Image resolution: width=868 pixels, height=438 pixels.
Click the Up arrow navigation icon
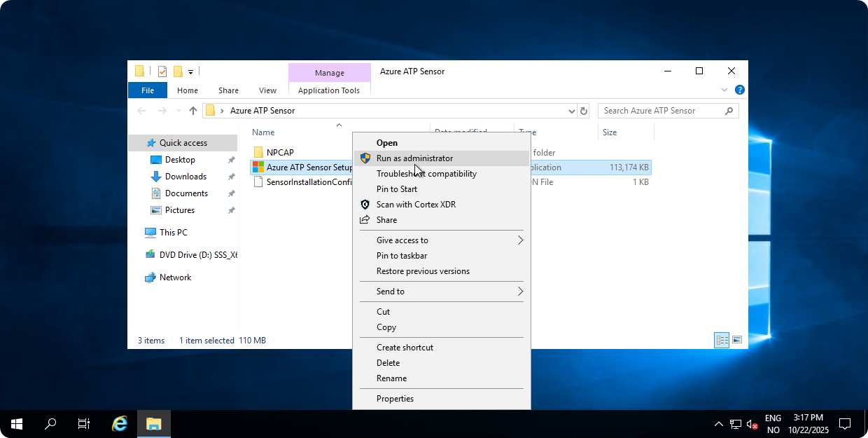(x=193, y=111)
